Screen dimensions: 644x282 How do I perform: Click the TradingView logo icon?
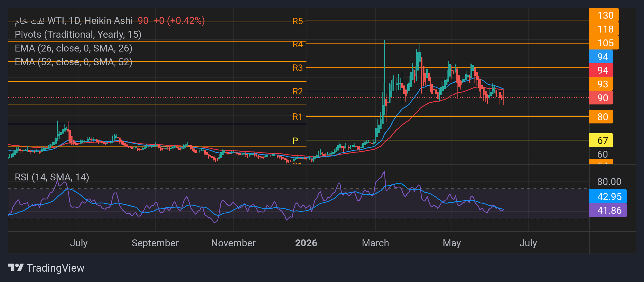[x=16, y=268]
